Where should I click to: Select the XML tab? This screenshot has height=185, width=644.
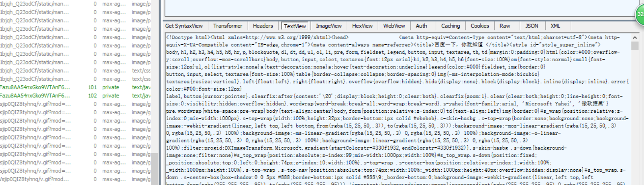point(555,26)
